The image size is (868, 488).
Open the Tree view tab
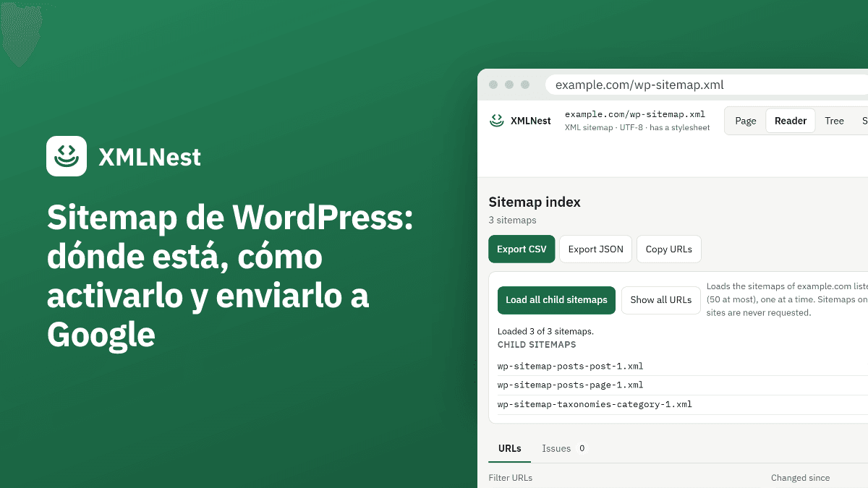tap(834, 121)
